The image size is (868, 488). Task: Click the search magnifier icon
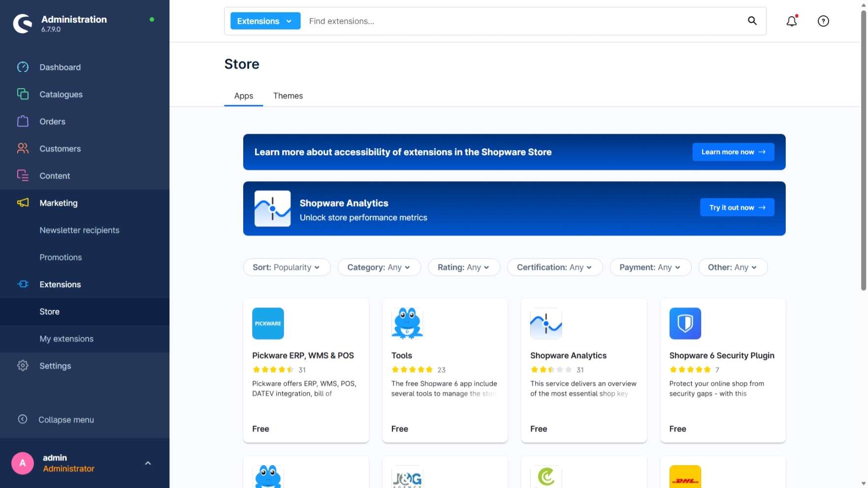[x=752, y=21]
